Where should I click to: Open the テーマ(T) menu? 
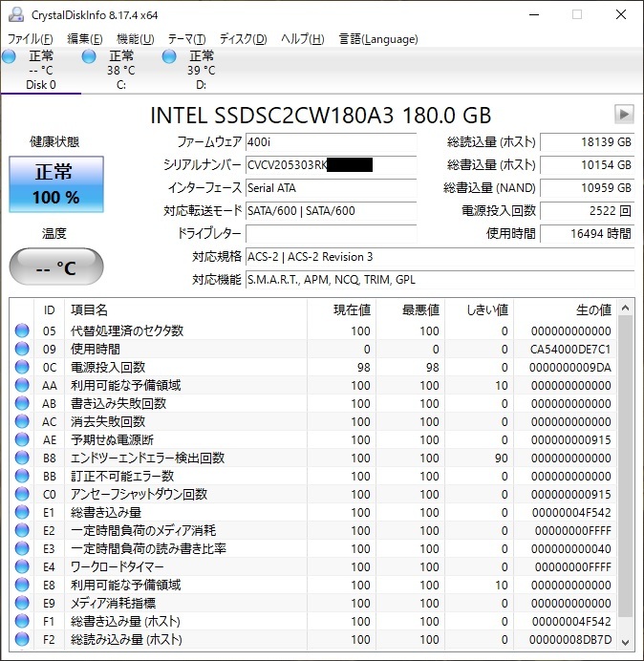click(x=186, y=39)
